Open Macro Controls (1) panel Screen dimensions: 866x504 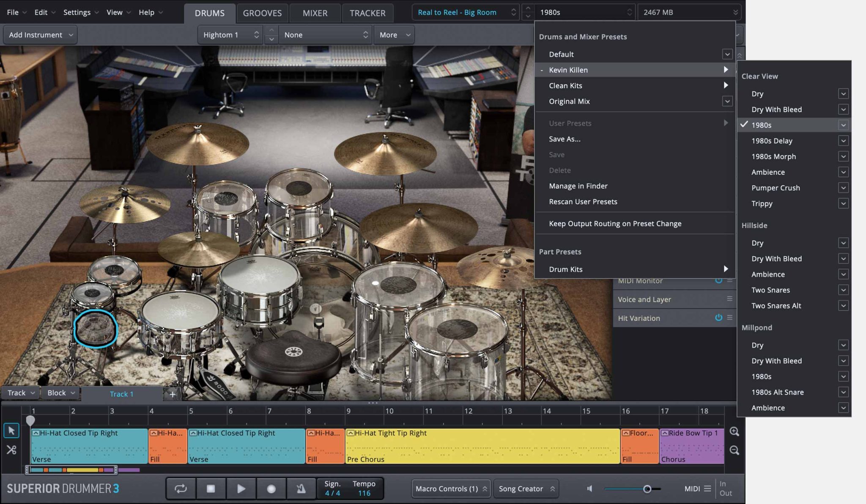[x=451, y=489]
